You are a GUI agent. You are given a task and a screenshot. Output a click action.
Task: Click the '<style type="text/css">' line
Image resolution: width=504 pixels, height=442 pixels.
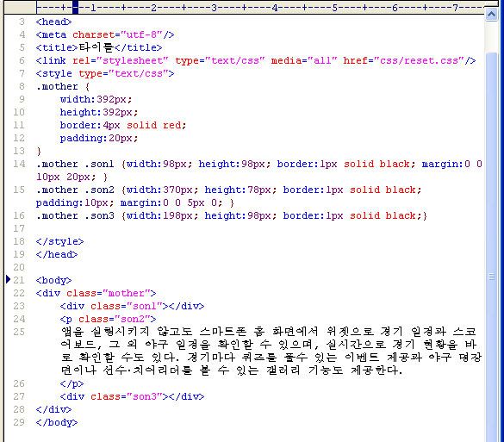tap(105, 73)
